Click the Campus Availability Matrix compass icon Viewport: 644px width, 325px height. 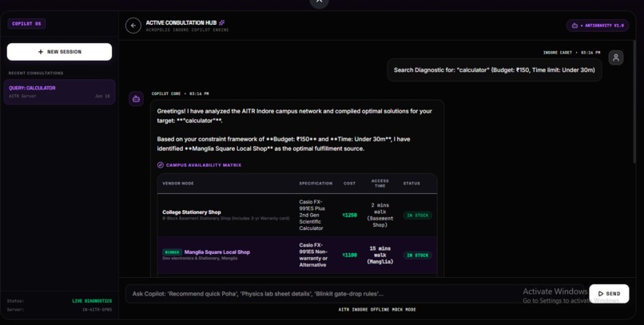click(x=160, y=165)
